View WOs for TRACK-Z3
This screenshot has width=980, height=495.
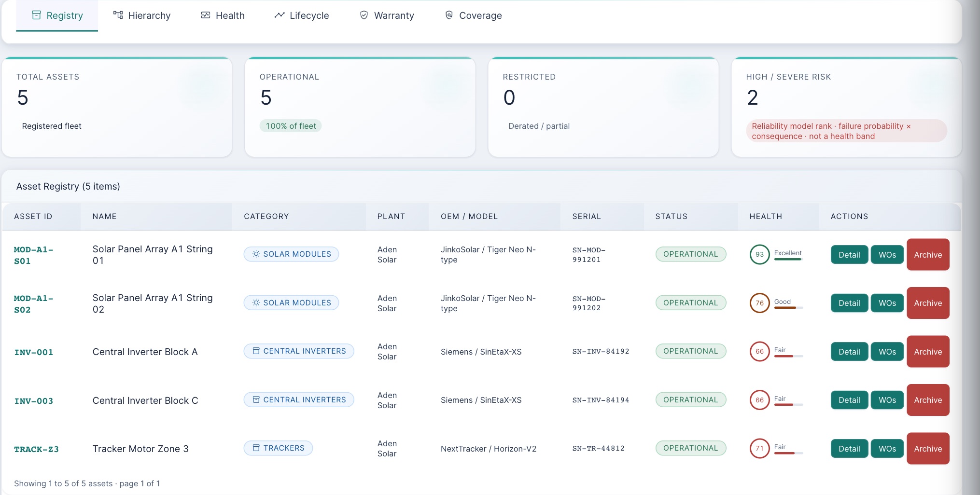[x=887, y=449]
